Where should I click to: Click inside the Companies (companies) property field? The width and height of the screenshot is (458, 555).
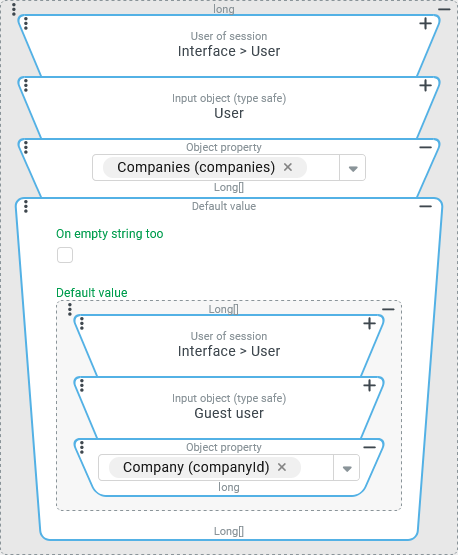(x=216, y=168)
